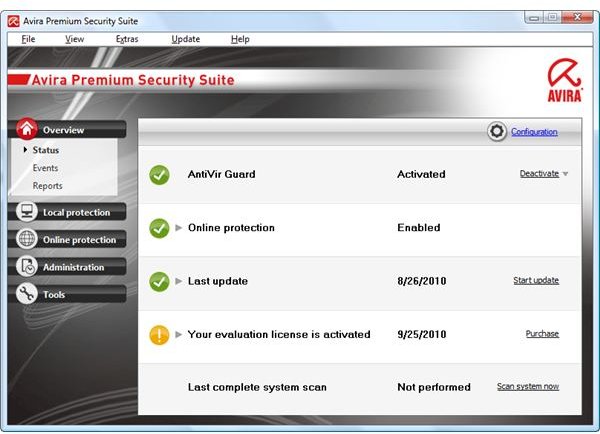Image resolution: width=600 pixels, height=434 pixels.
Task: Click the Tools wrench icon
Action: tap(27, 294)
